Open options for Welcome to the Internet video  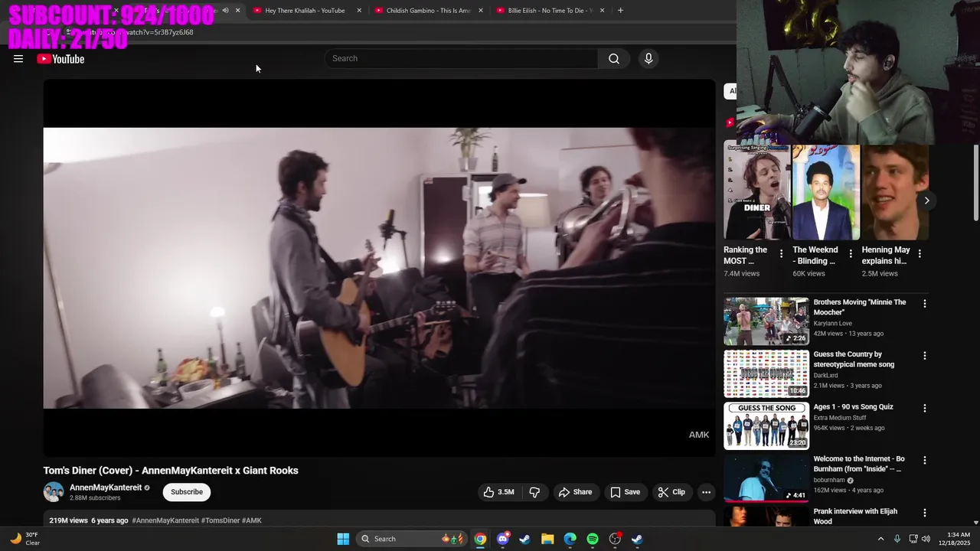coord(924,461)
